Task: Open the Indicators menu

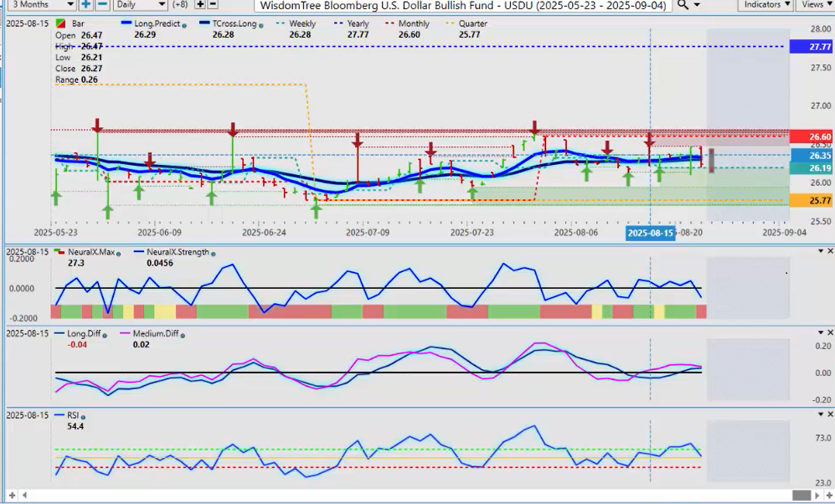Action: 766,5
